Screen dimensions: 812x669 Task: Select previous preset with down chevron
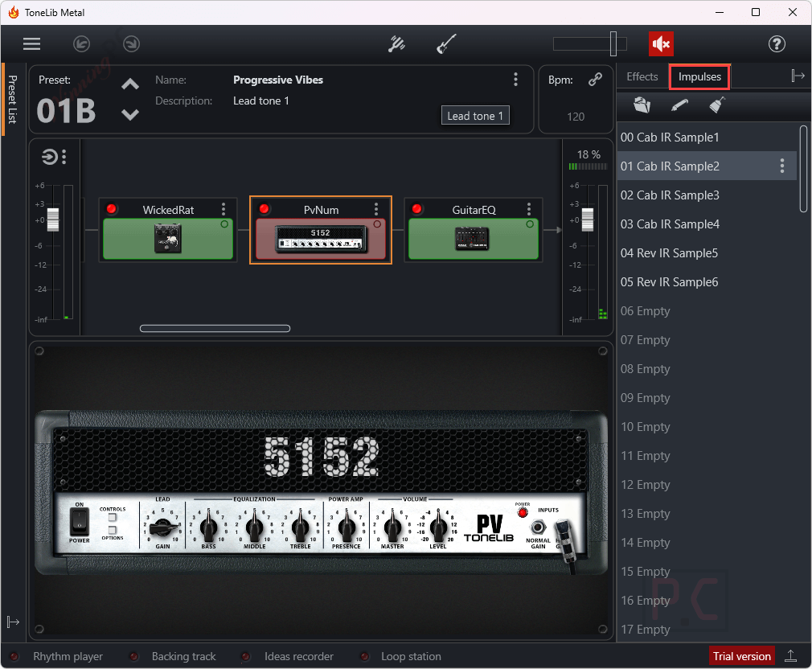point(130,114)
